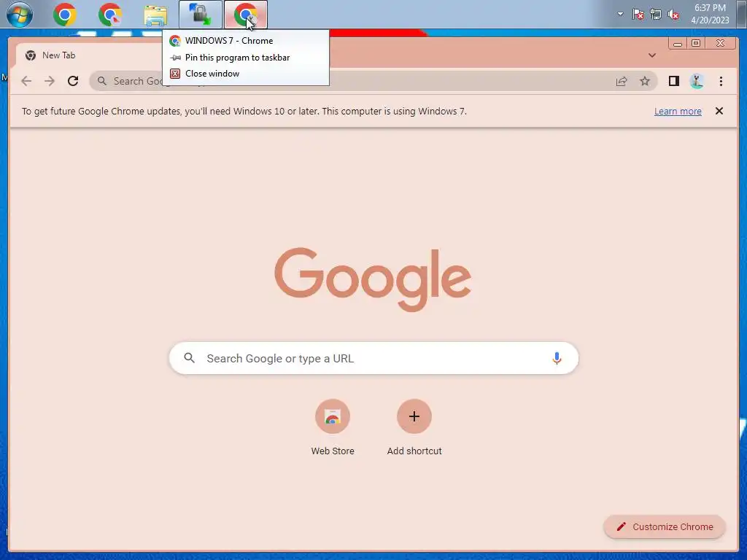Open the padlock network taskbar app
This screenshot has height=560, width=747.
click(x=201, y=15)
